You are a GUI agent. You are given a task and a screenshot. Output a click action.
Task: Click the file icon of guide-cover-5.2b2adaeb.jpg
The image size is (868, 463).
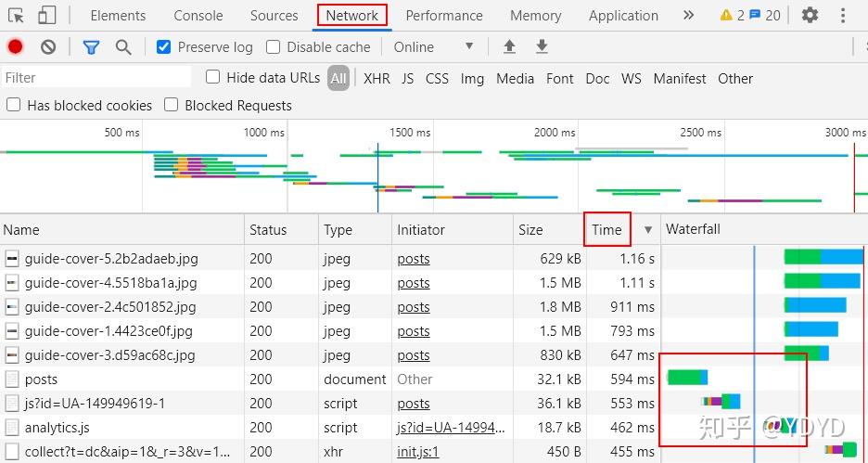click(x=12, y=259)
